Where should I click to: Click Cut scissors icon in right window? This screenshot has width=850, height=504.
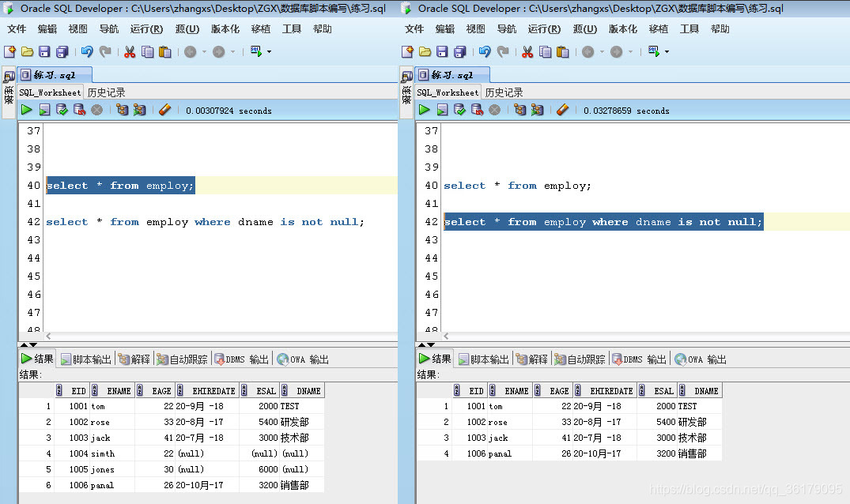pos(527,51)
